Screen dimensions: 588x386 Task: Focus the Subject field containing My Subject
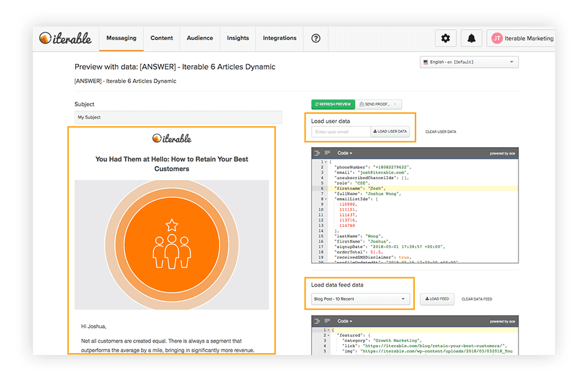tap(178, 117)
